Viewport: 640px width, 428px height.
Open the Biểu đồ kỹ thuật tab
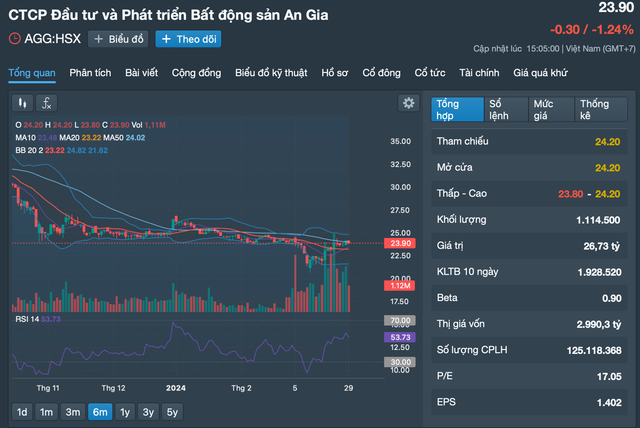click(x=272, y=73)
